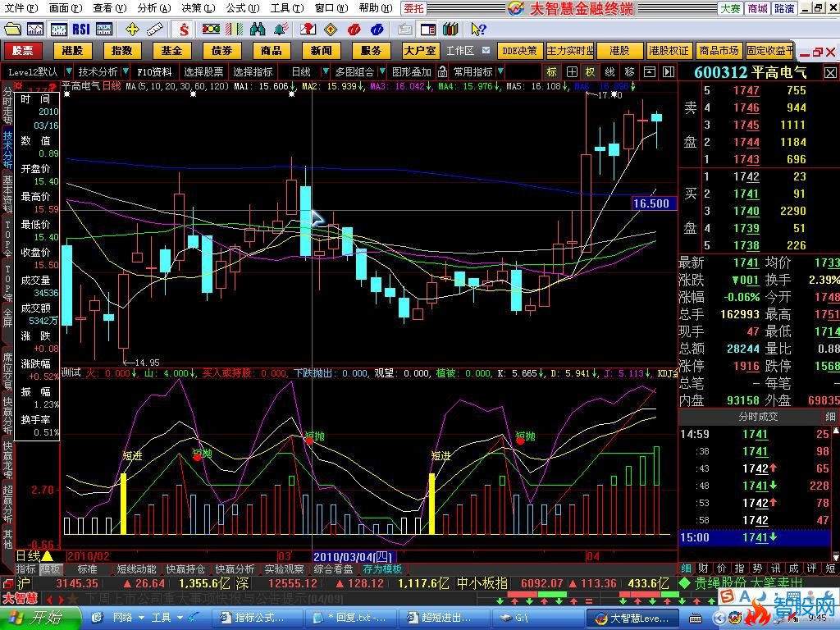
Task: Click the 基金 button
Action: 171,50
